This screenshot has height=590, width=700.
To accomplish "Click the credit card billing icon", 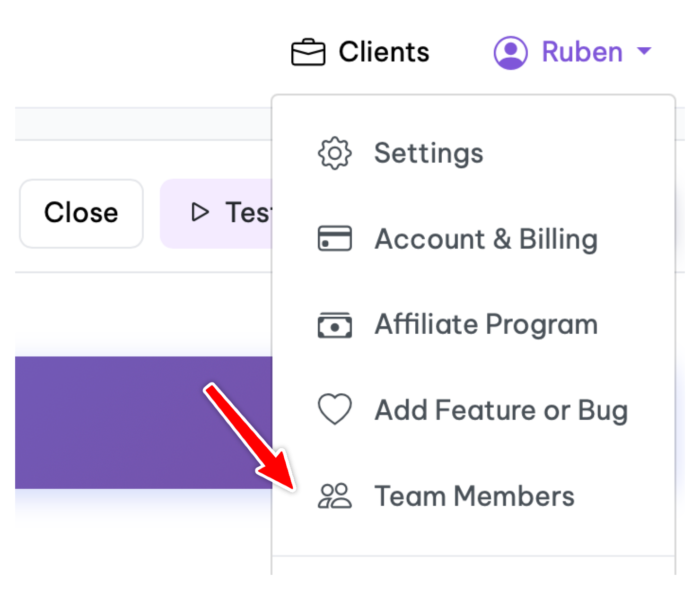I will (334, 238).
